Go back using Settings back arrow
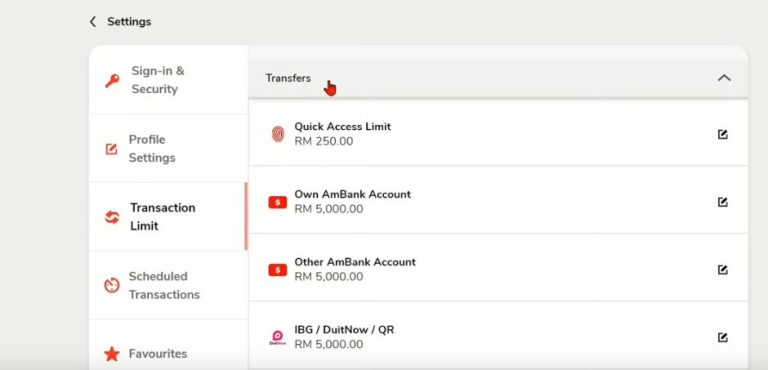Image resolution: width=768 pixels, height=370 pixels. coord(93,22)
